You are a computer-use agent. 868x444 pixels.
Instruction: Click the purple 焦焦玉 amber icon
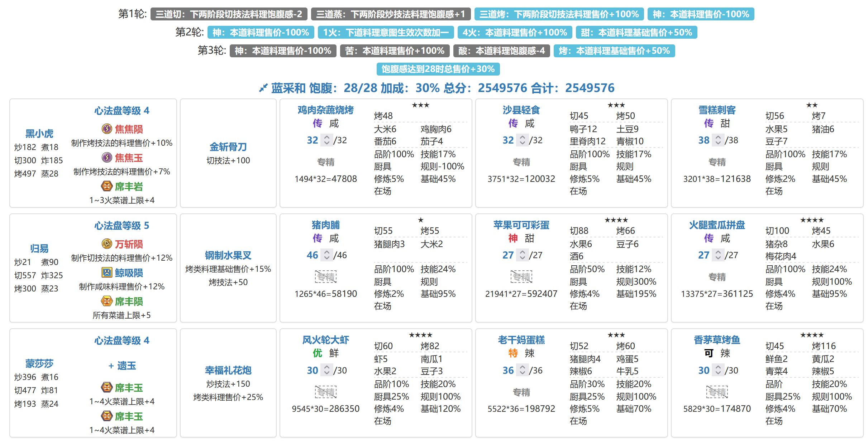[107, 158]
